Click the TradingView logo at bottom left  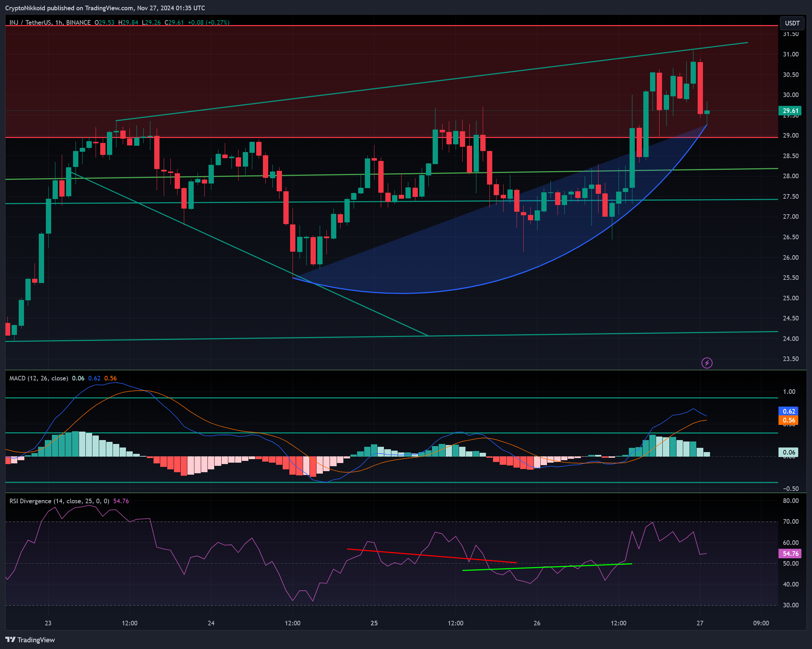[x=30, y=639]
